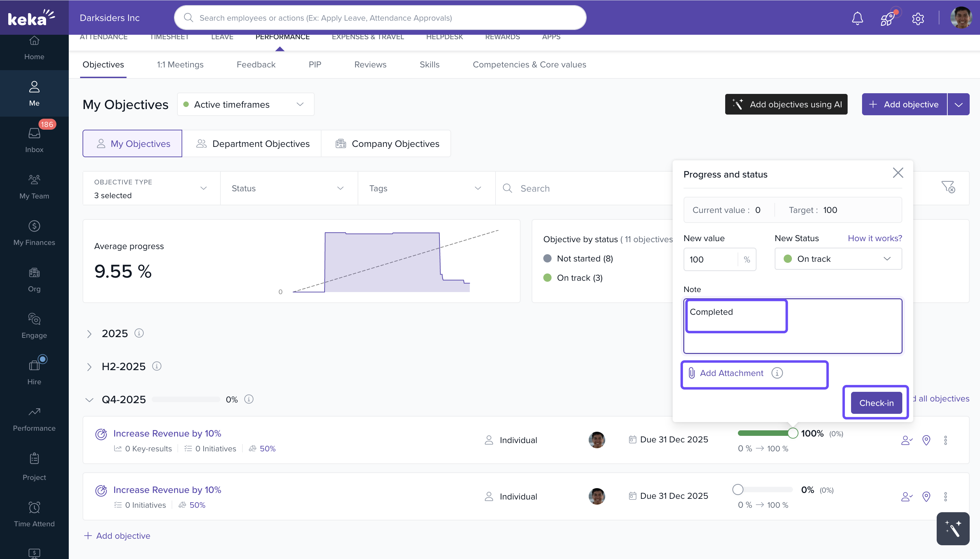Open the notifications bell
This screenshot has height=559, width=980.
coord(857,18)
